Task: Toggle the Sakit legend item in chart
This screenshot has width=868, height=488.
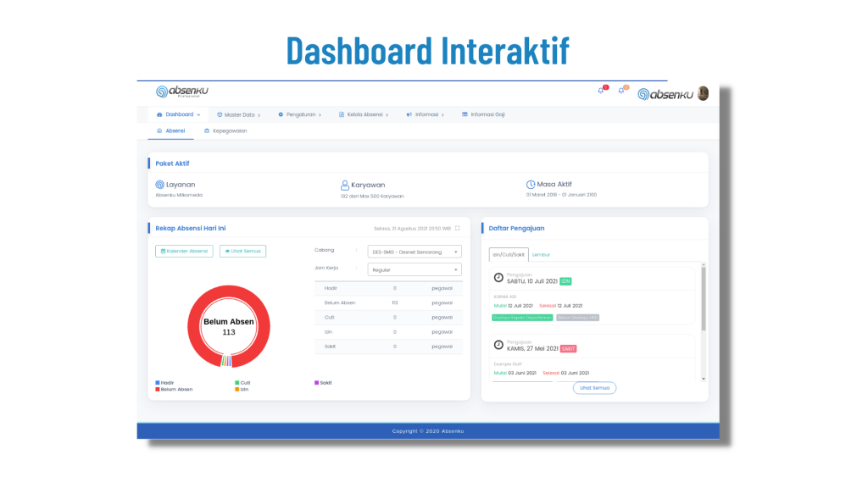Action: tap(323, 382)
